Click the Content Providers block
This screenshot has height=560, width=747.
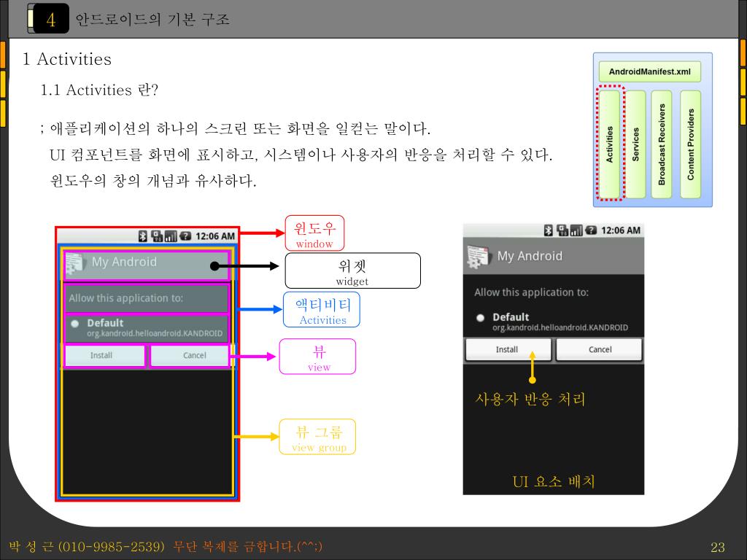click(690, 144)
